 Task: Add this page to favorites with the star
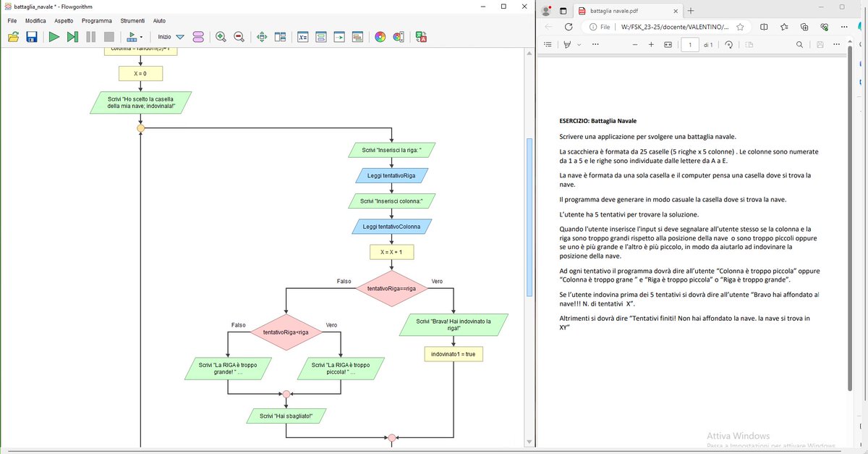click(x=740, y=27)
